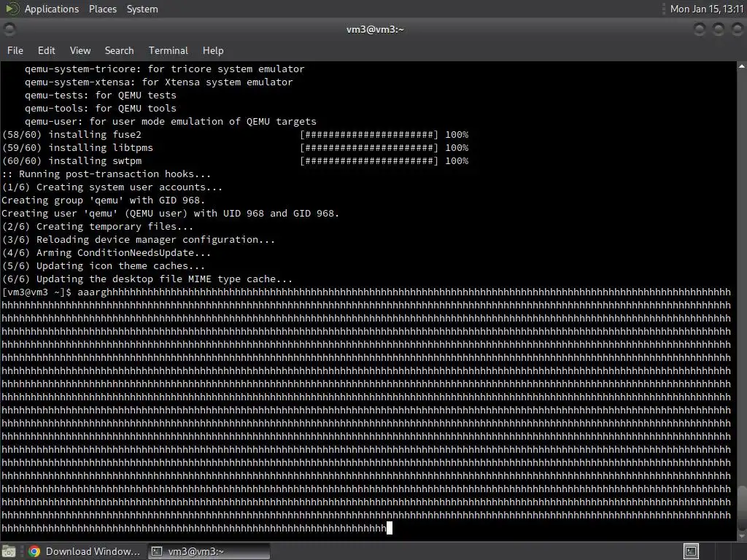Close the vm3@vm3:~ terminal window
Viewport: 747px width, 560px height.
point(738,29)
